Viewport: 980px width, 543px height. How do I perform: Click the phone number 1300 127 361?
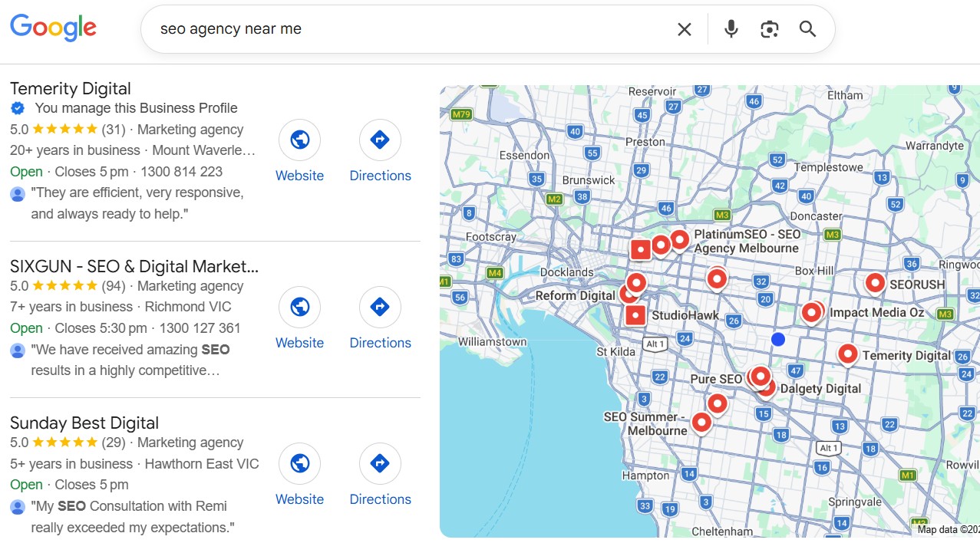(x=200, y=328)
